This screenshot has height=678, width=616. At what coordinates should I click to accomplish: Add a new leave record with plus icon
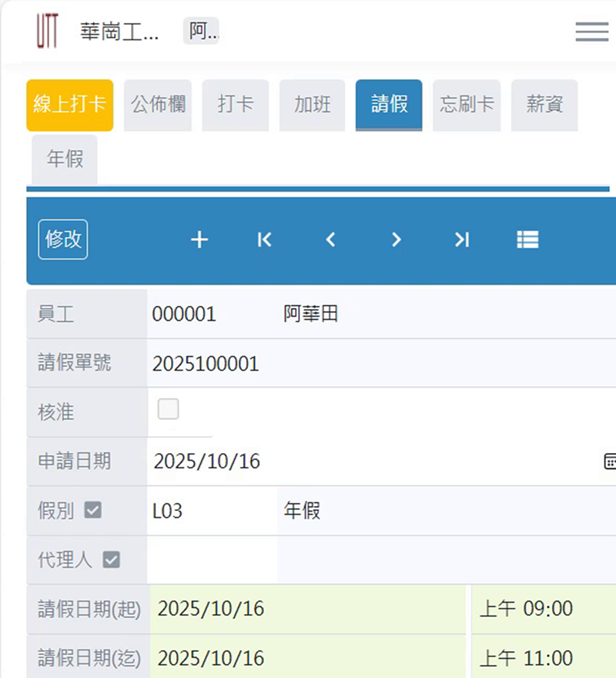199,240
